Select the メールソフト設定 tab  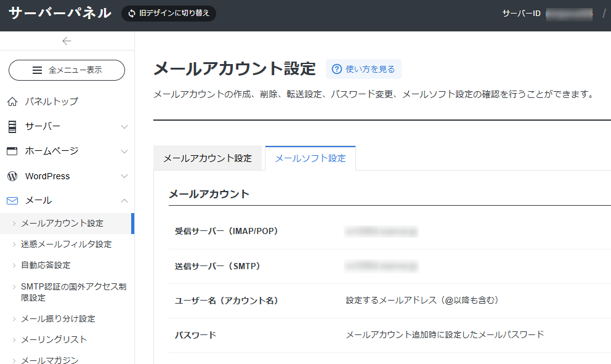pos(310,158)
